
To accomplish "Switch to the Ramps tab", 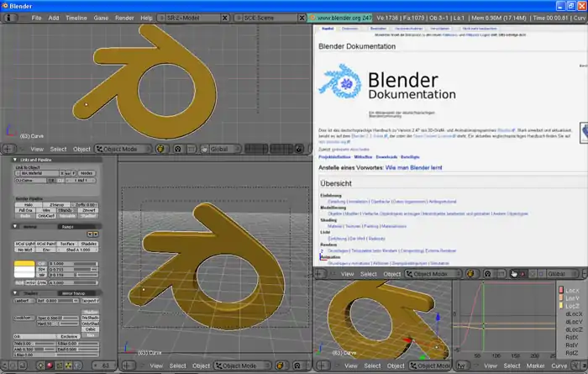I will (x=67, y=227).
